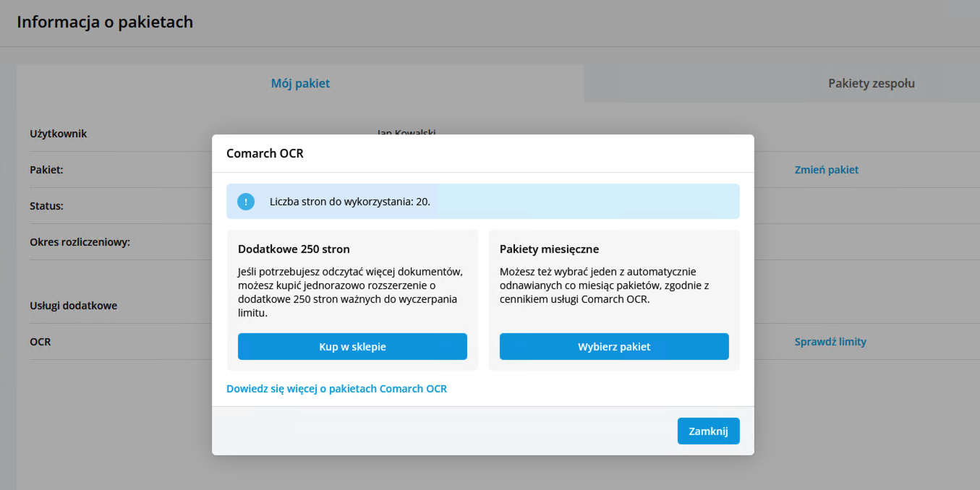Click the info exclamation icon in blue banner
The image size is (980, 490).
pyautogui.click(x=246, y=202)
